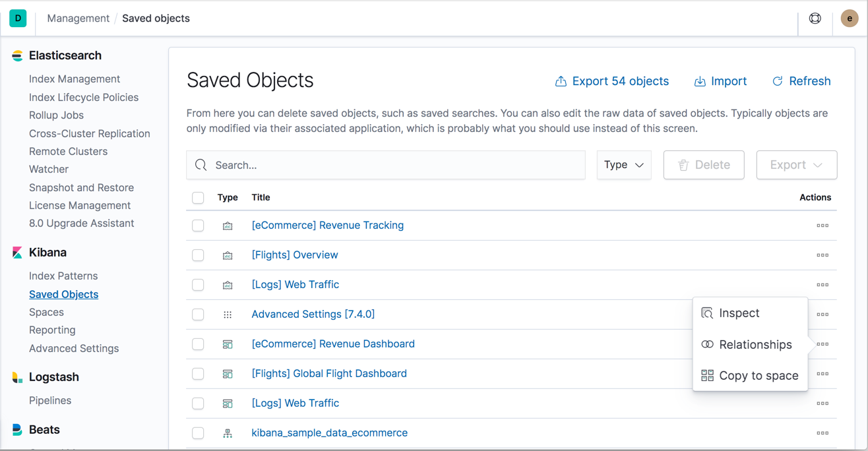Select checkbox for Advanced Settings [7.4.0]
The image size is (868, 451).
(198, 315)
